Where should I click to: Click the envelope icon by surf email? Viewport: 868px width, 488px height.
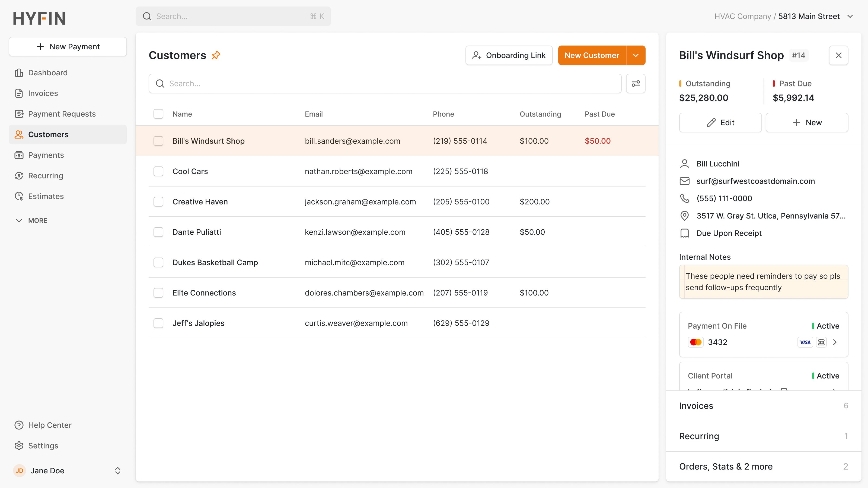(684, 181)
